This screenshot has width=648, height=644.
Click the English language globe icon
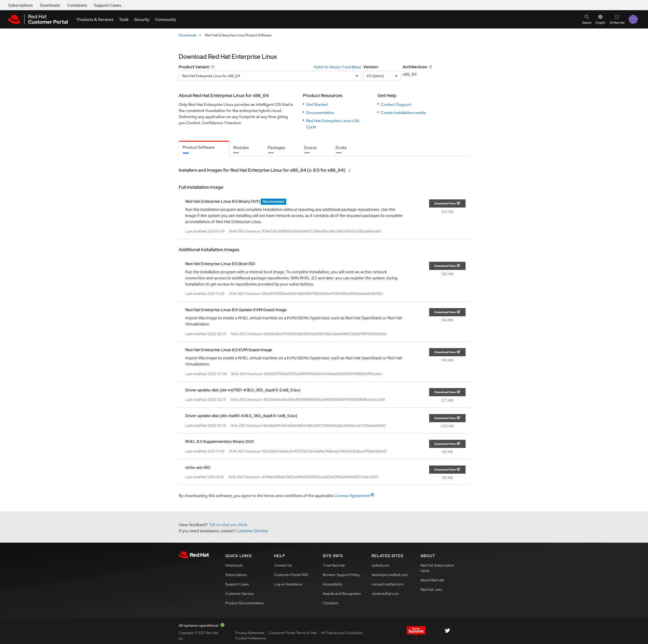point(600,17)
